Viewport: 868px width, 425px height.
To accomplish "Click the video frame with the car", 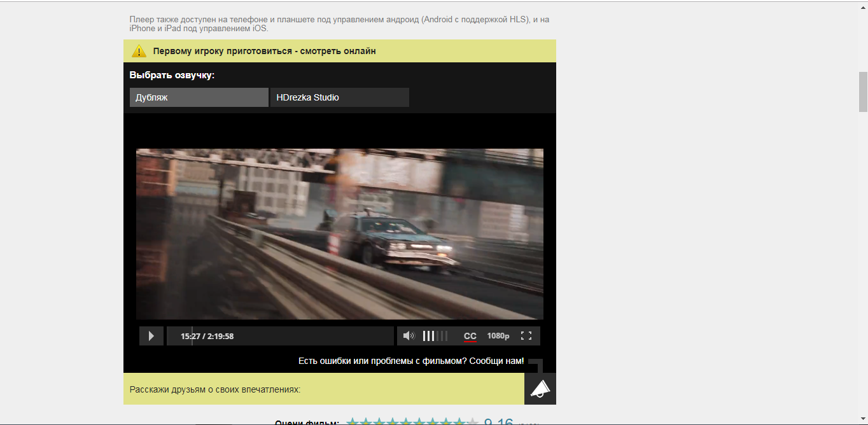I will tap(340, 233).
